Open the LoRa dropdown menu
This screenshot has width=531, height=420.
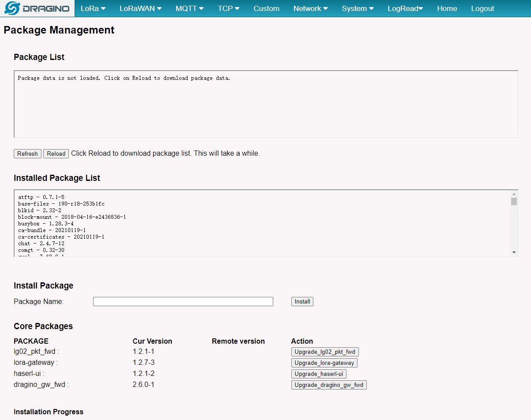coord(93,8)
